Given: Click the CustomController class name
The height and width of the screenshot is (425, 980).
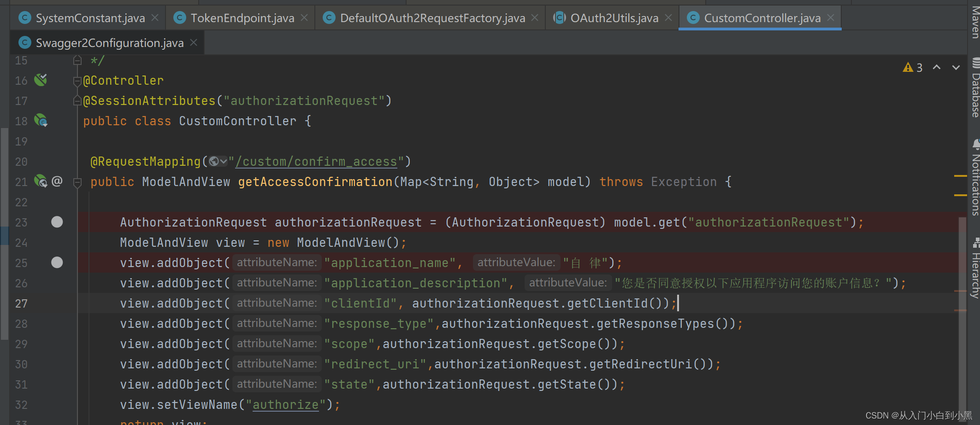Looking at the screenshot, I should pyautogui.click(x=237, y=121).
